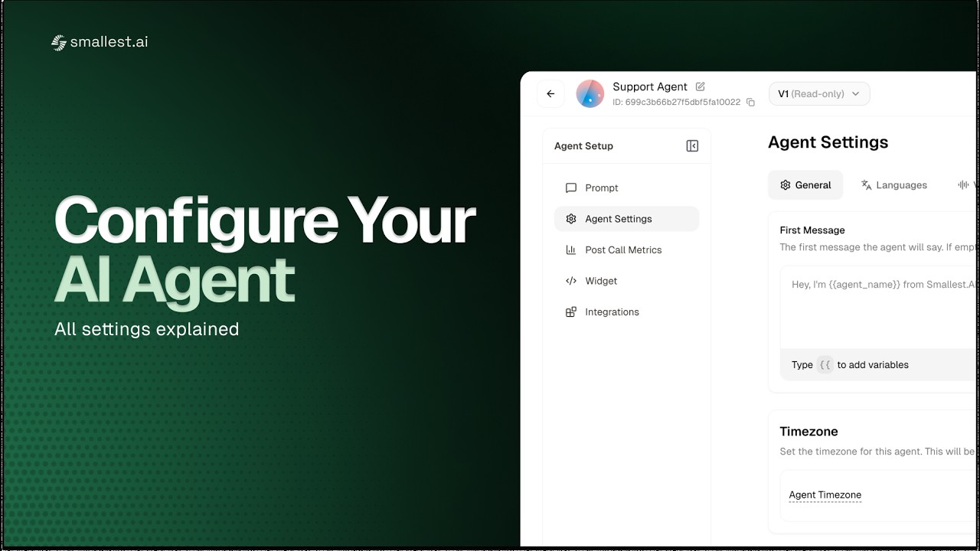Open the Integrations section
980x551 pixels.
[x=626, y=312]
